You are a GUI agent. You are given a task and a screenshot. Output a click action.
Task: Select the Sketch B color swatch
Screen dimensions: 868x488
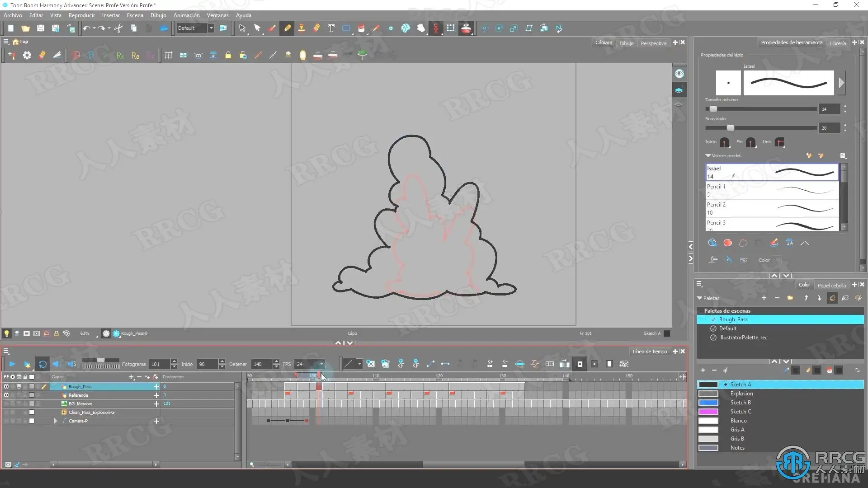708,403
